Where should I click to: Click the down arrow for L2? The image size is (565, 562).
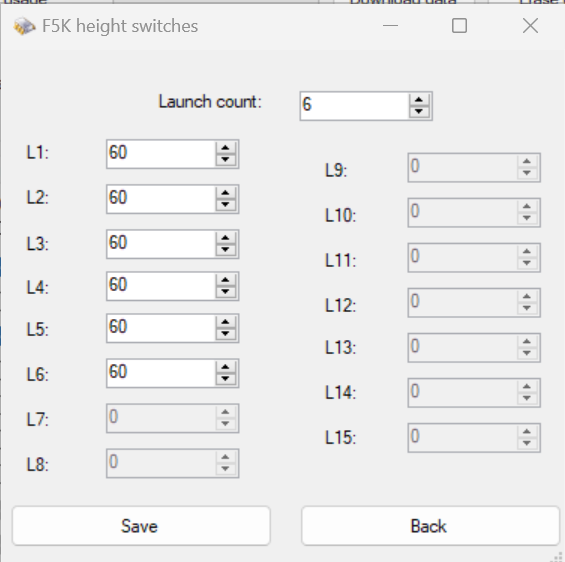click(226, 205)
